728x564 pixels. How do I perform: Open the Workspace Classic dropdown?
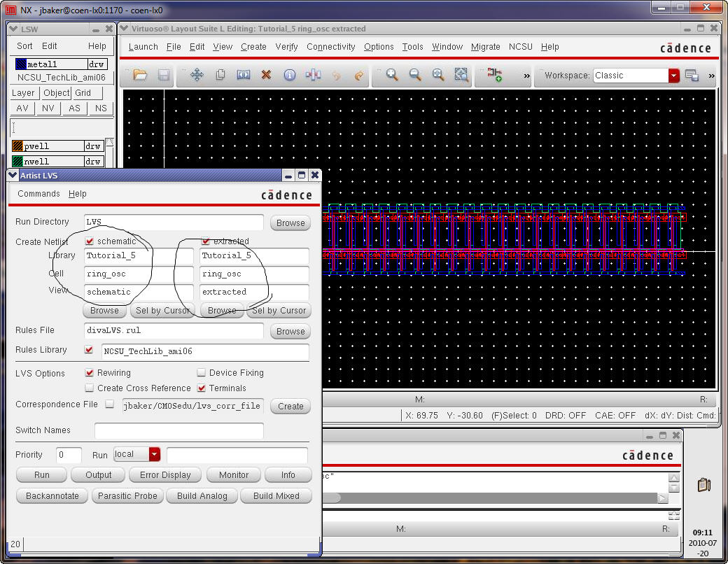(x=673, y=76)
